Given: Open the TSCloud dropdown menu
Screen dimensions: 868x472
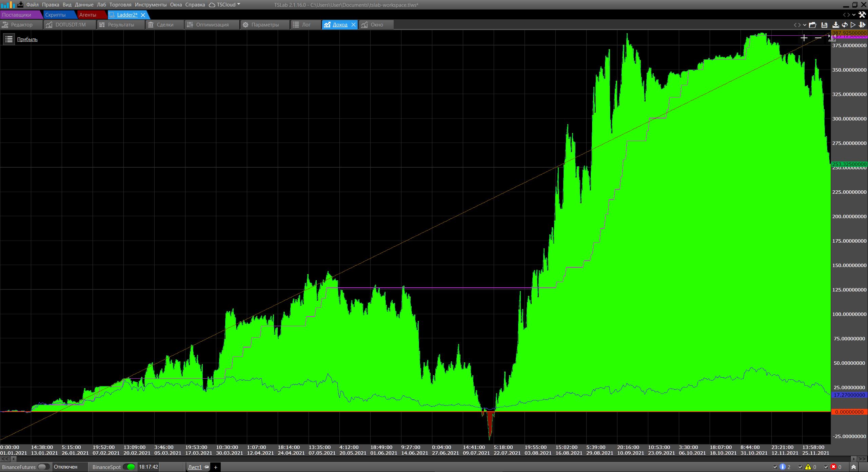Looking at the screenshot, I should click(225, 5).
